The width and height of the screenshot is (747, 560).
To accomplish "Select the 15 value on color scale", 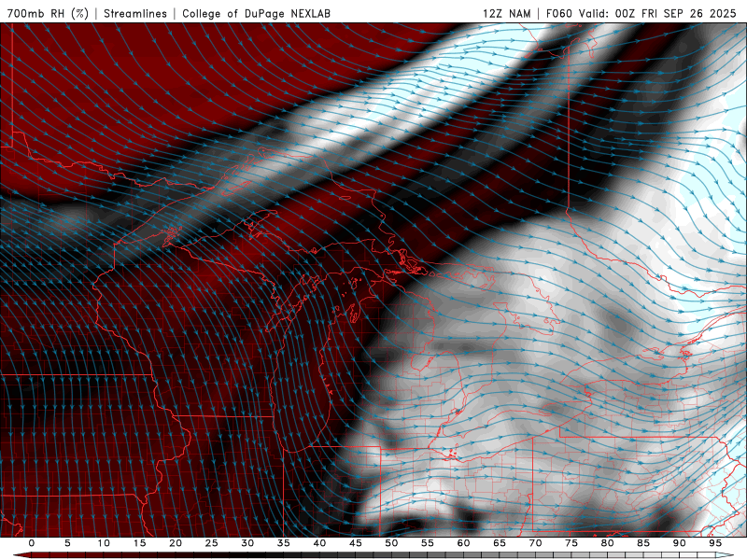I will 139,543.
